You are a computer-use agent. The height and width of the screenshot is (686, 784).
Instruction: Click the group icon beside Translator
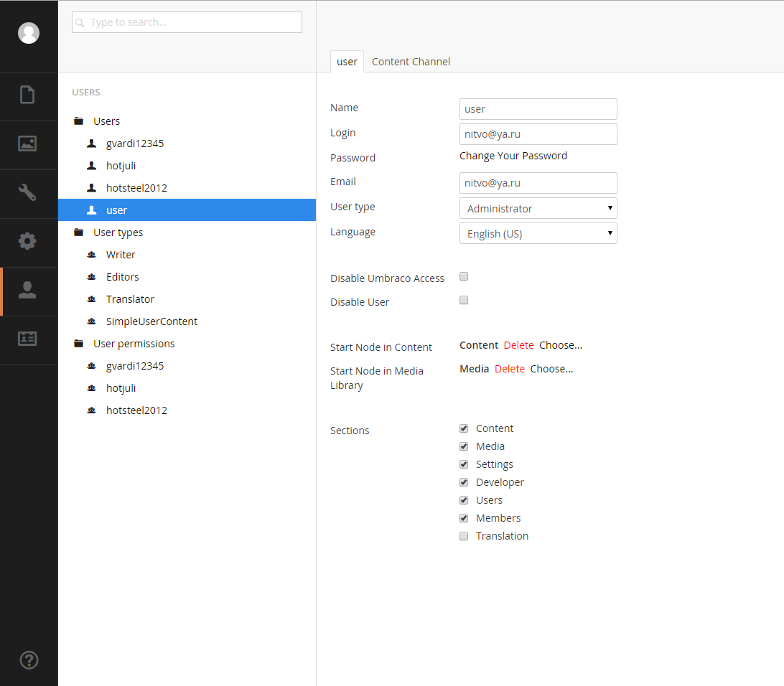pyautogui.click(x=91, y=299)
